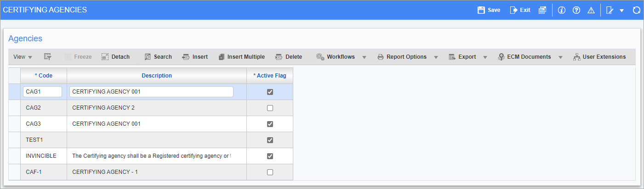
Task: Click the refresh circular arrows icon
Action: coord(636,10)
